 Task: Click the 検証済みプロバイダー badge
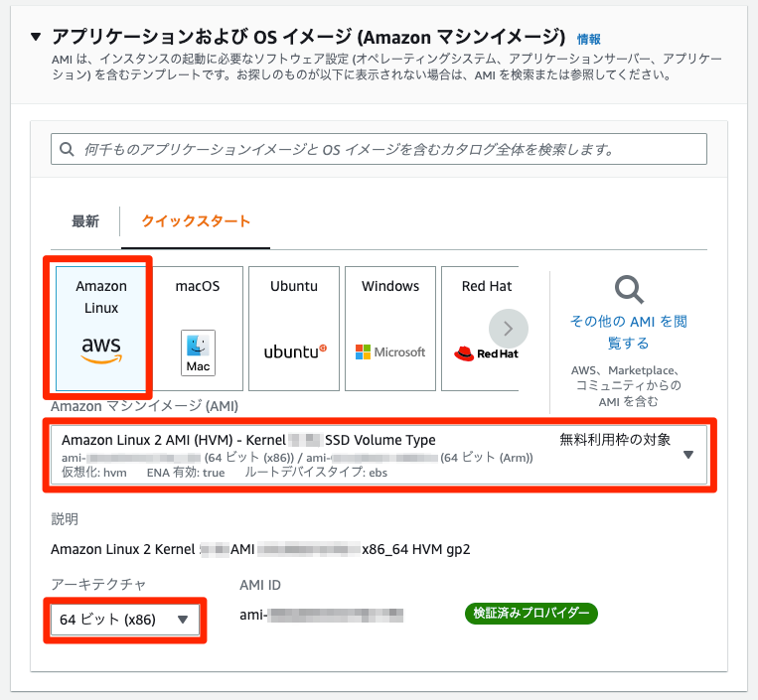pos(531,613)
